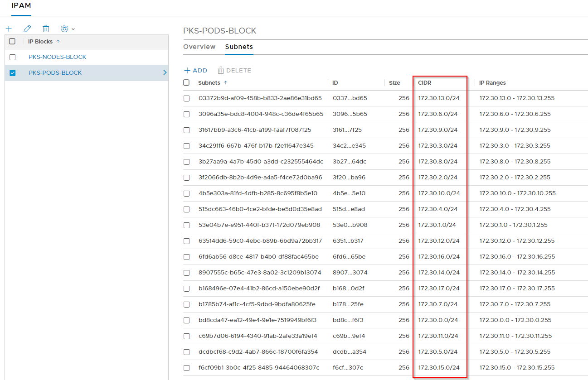Viewport: 588px width, 380px height.
Task: Switch to the Overview tab
Action: coord(199,47)
